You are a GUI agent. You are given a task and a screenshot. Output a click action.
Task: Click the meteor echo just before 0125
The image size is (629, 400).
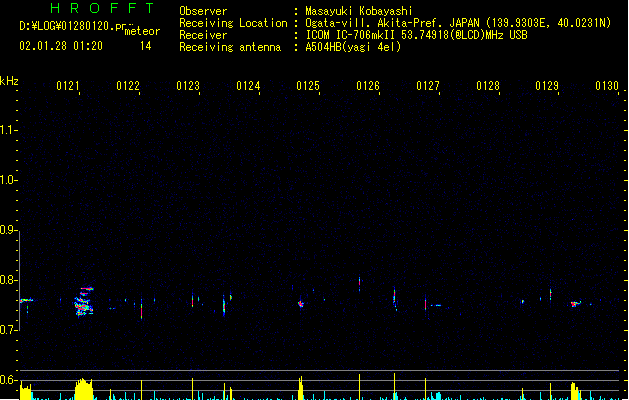click(301, 304)
